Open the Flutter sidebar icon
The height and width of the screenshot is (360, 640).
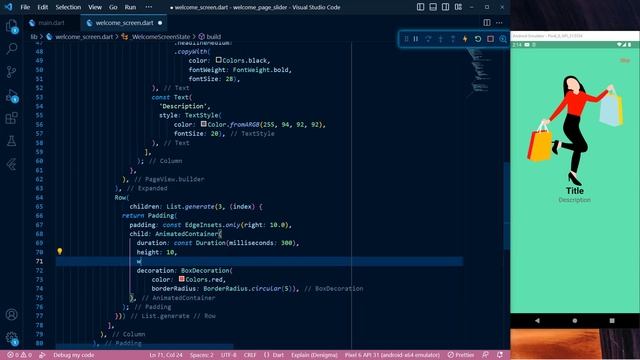coord(11,164)
